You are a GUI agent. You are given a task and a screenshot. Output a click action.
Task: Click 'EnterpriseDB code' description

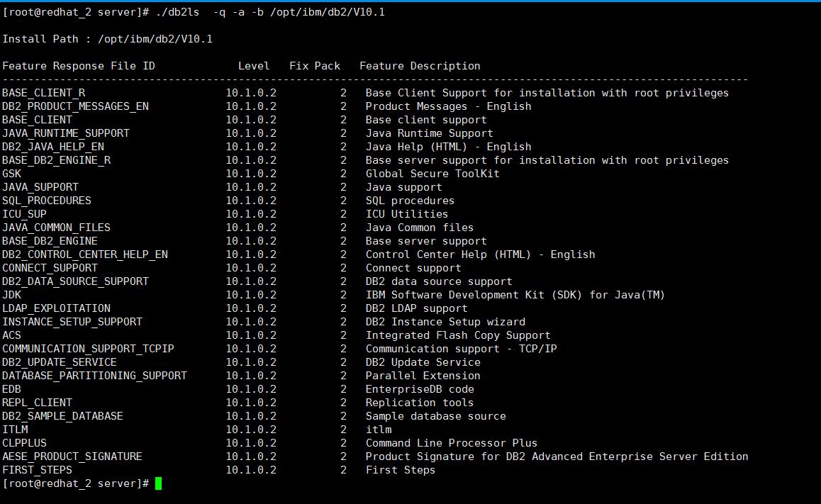pos(420,389)
